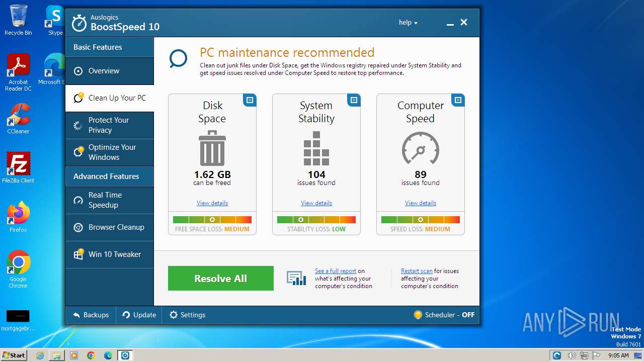The height and width of the screenshot is (362, 644).
Task: Open Backups from bottom bar
Action: click(91, 315)
